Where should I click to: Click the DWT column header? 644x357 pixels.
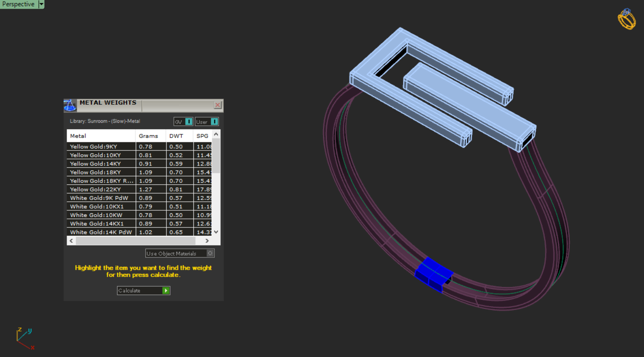(179, 136)
